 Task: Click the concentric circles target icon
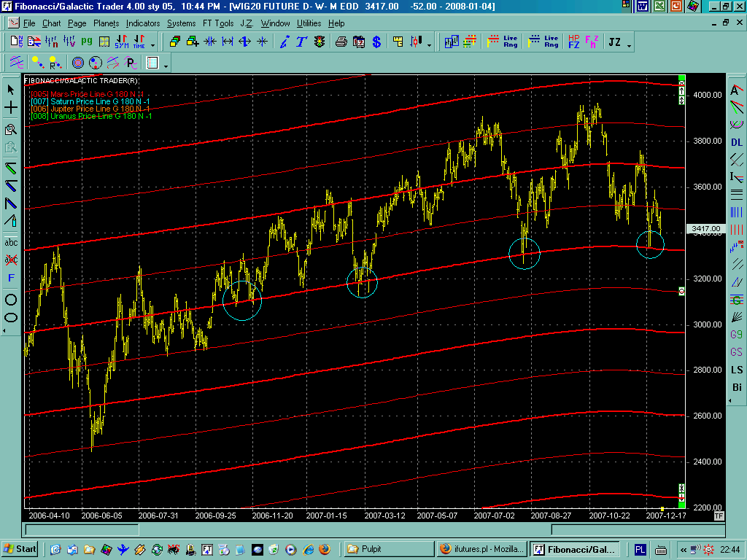(x=77, y=63)
